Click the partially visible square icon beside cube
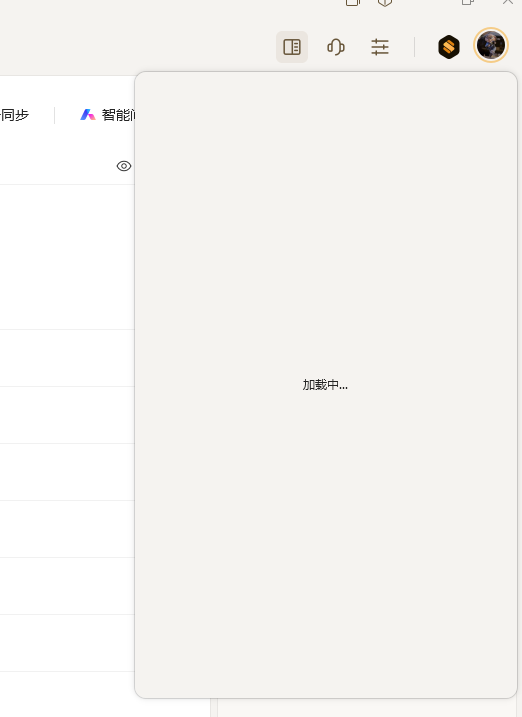522x717 pixels. [352, 3]
